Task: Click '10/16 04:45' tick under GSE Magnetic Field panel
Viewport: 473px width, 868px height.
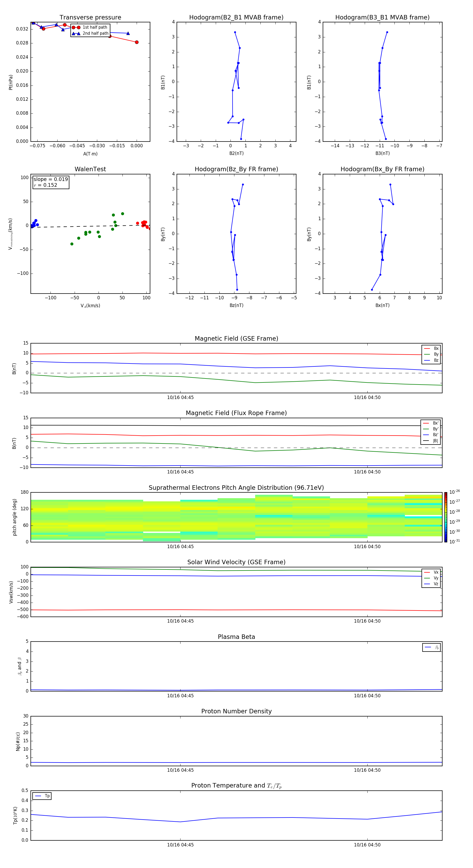Action: (181, 397)
